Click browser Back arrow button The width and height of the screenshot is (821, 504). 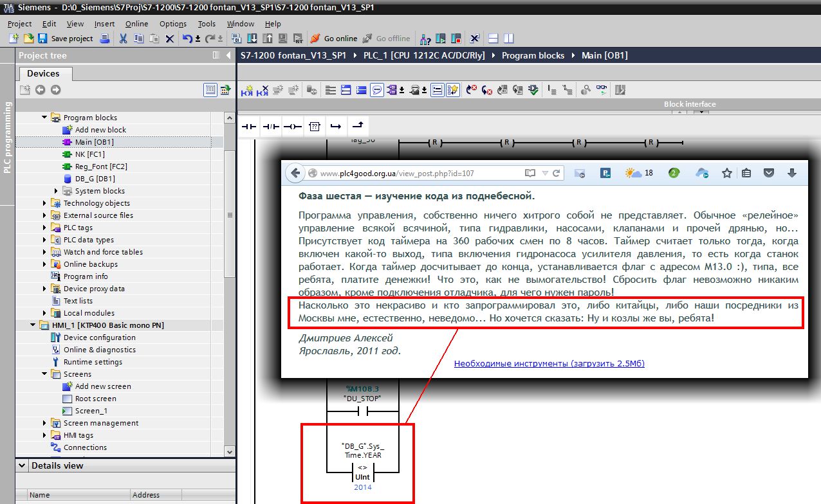pos(295,173)
